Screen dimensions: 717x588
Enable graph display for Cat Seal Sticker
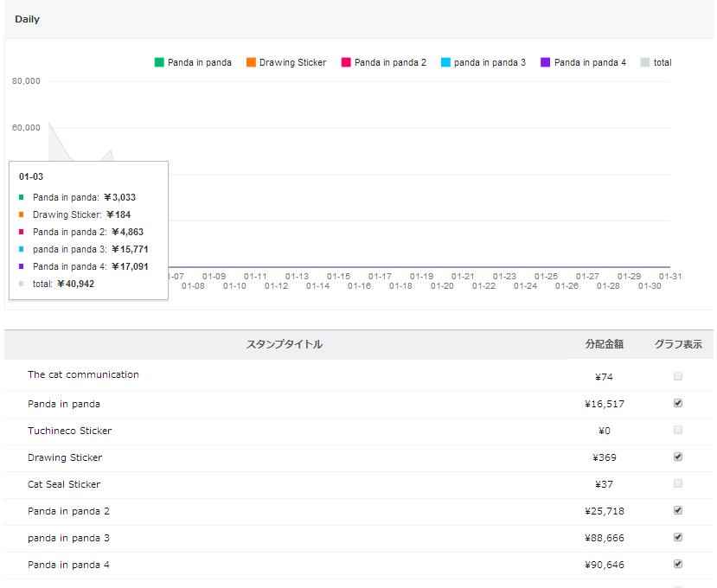(x=678, y=483)
